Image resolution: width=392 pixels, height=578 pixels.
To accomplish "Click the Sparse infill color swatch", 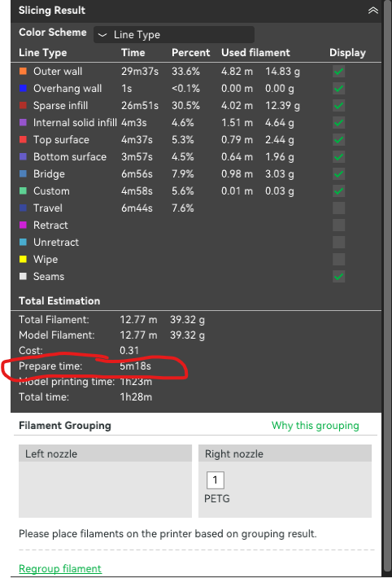I will pyautogui.click(x=24, y=106).
